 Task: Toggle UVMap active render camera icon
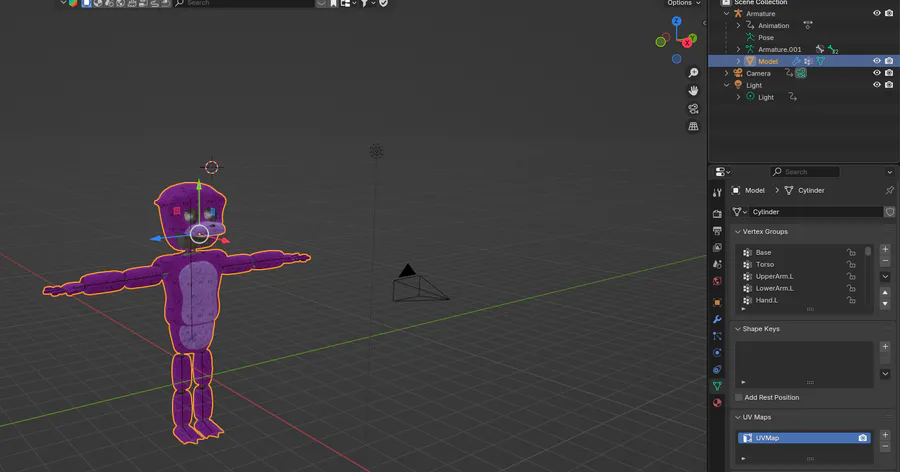[x=862, y=438]
